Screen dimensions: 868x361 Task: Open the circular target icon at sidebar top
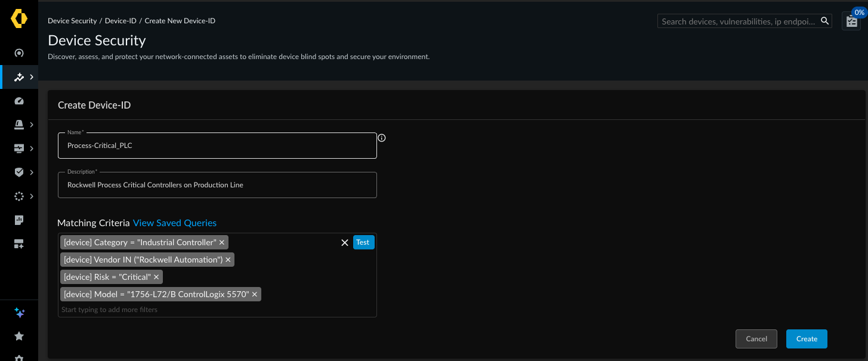19,53
